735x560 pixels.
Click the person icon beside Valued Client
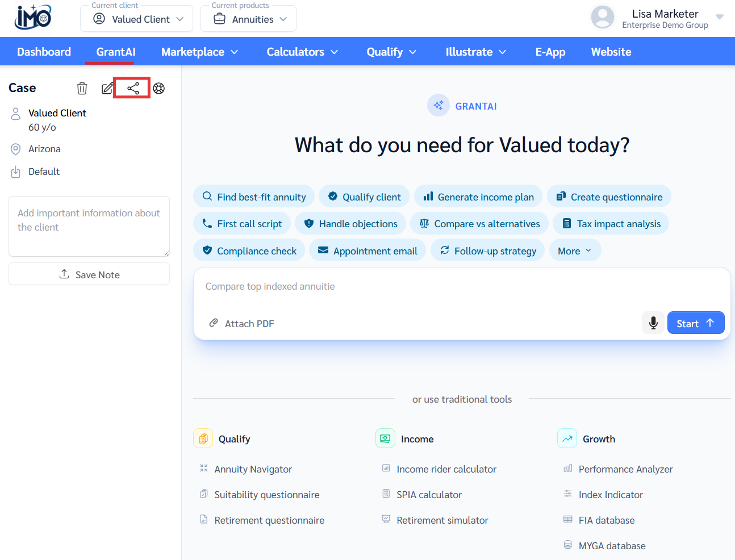pyautogui.click(x=16, y=114)
